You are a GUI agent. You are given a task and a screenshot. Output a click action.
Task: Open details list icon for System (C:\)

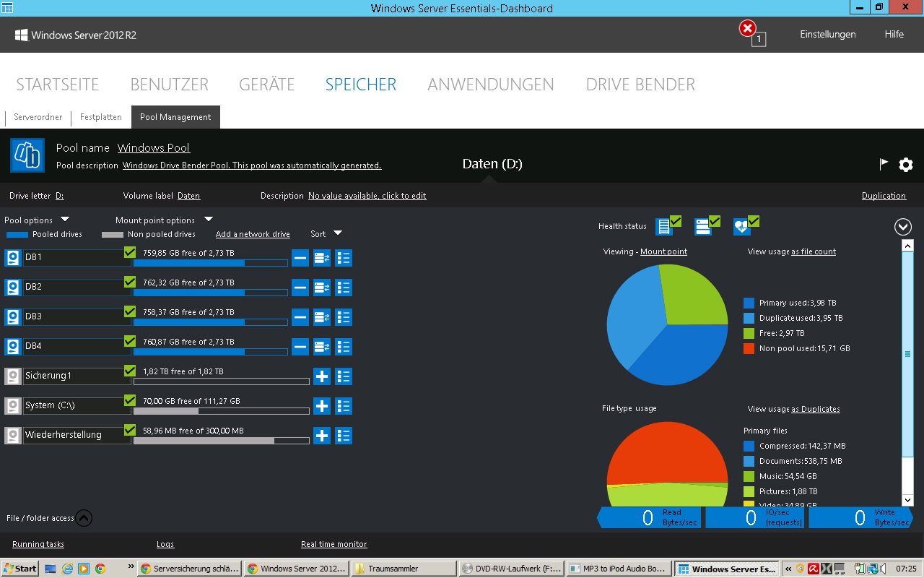tap(344, 406)
